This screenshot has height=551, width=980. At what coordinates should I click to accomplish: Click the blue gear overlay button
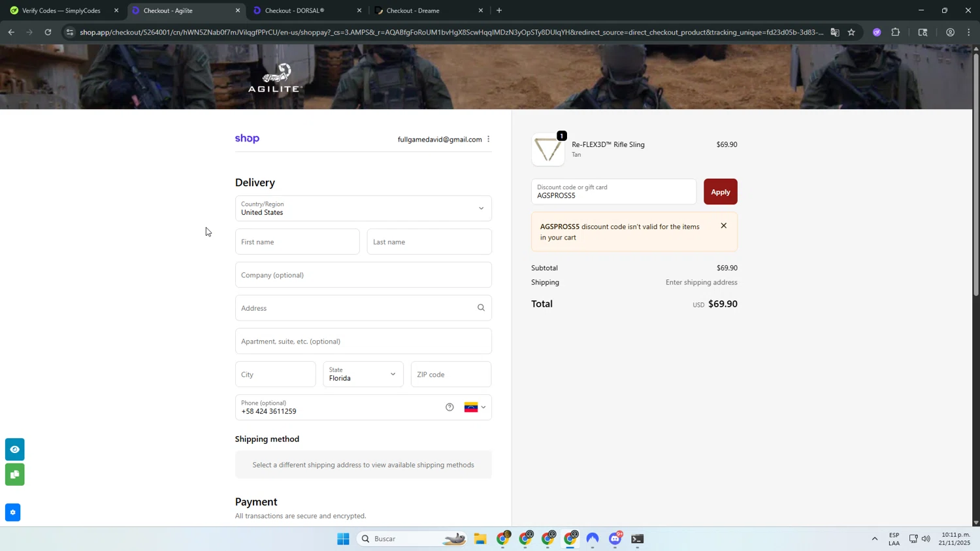coord(12,512)
